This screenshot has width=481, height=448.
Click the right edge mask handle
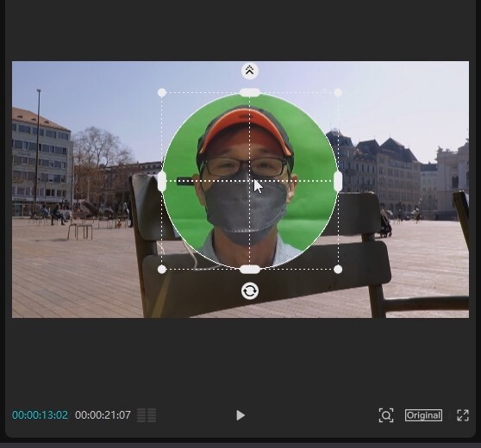[338, 181]
